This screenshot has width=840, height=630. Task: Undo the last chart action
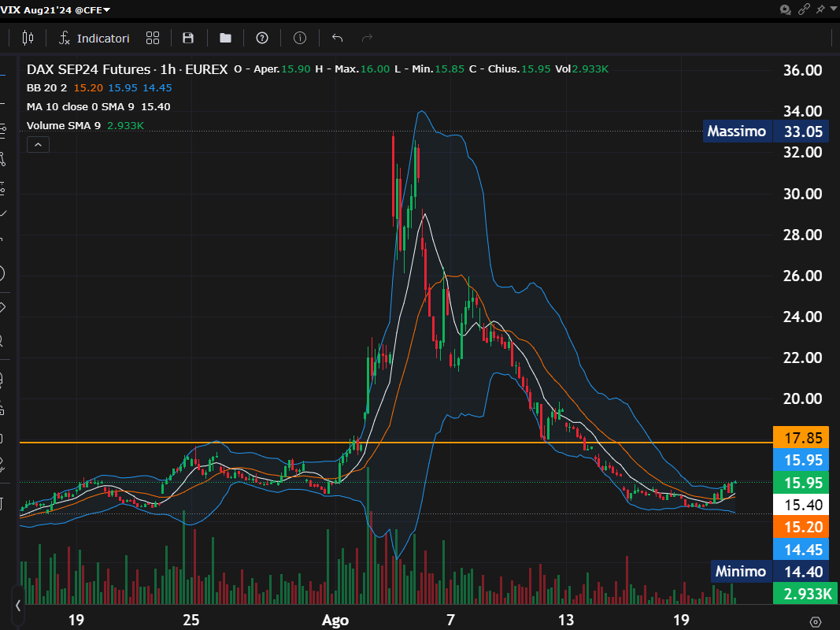point(338,38)
